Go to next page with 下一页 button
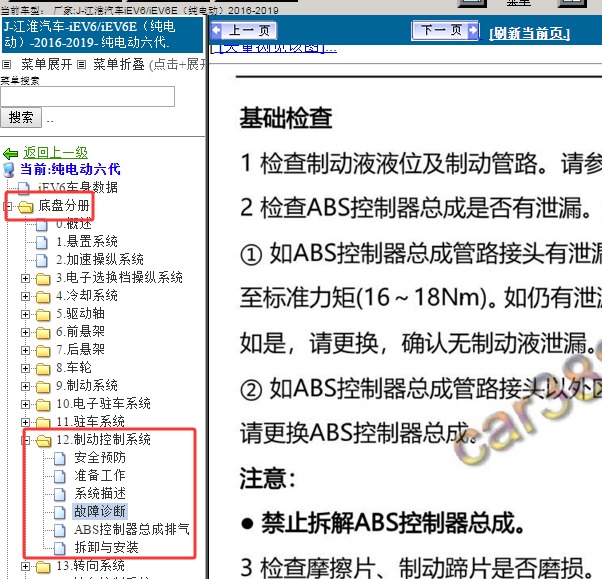 445,30
